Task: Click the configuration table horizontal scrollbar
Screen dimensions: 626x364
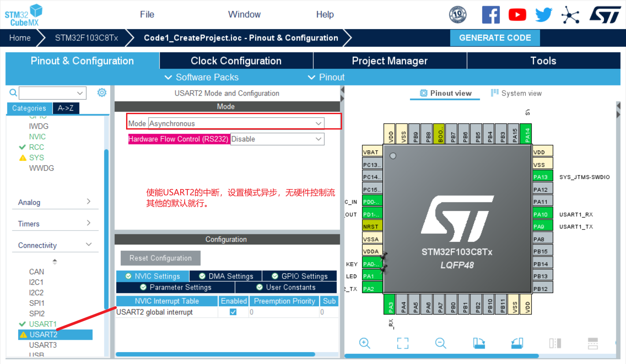Action: point(215,354)
